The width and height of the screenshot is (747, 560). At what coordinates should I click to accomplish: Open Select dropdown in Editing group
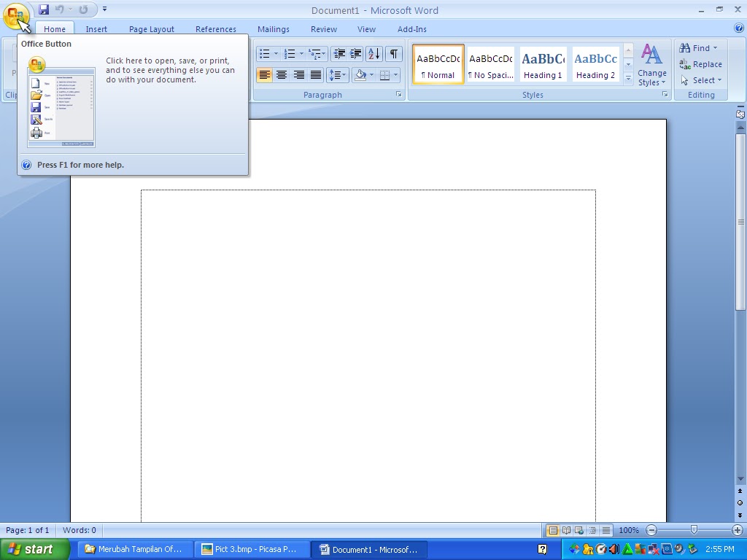point(700,80)
